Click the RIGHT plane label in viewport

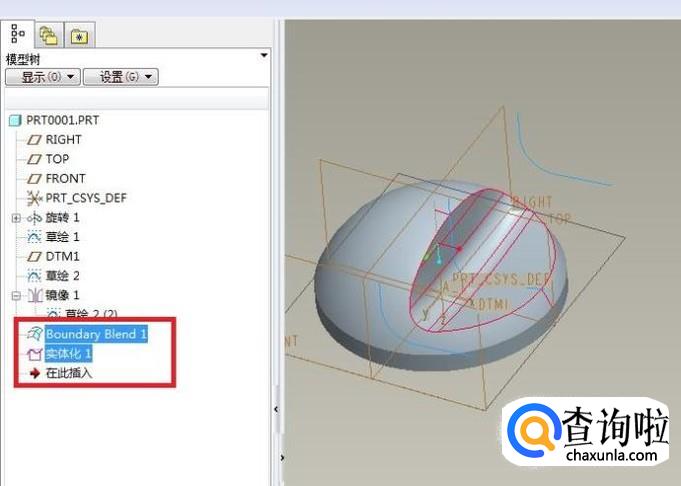coord(532,202)
